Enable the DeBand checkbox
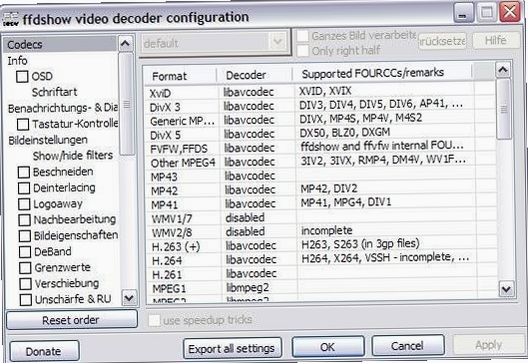Viewport: 528px width, 363px height. pyautogui.click(x=25, y=252)
